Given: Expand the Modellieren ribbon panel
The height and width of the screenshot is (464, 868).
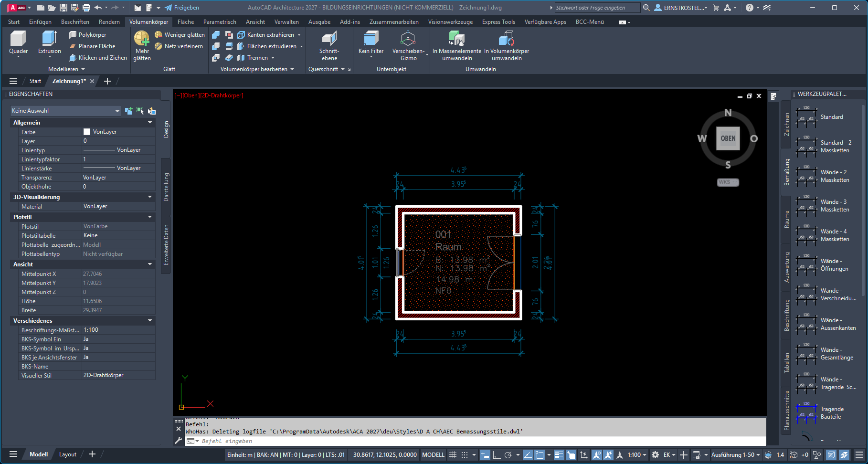Looking at the screenshot, I should [x=66, y=69].
